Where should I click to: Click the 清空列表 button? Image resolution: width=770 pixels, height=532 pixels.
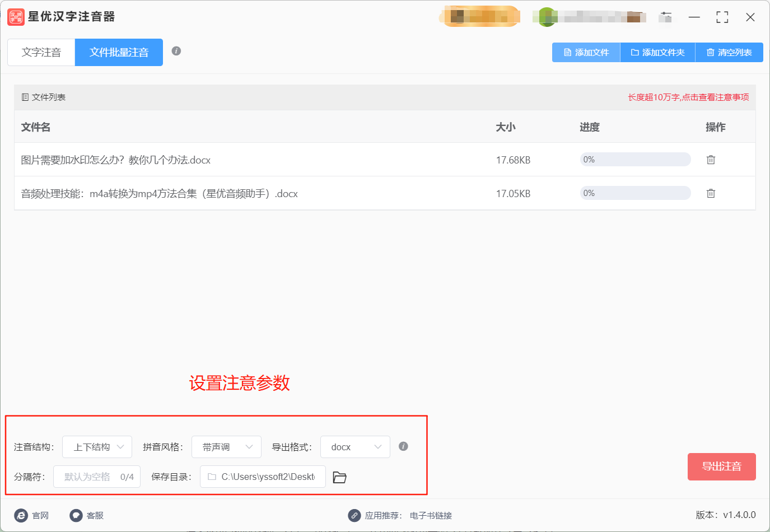coord(729,53)
